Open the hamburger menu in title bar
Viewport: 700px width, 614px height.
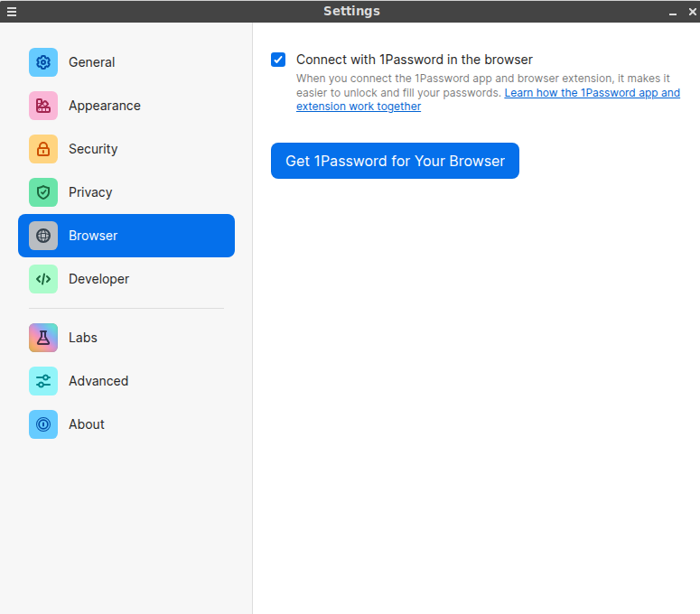pos(12,12)
